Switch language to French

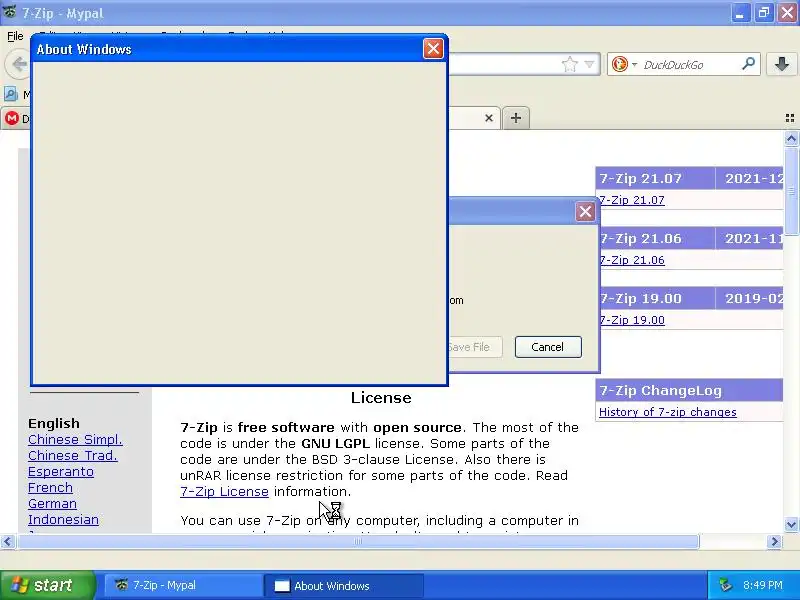click(x=51, y=488)
